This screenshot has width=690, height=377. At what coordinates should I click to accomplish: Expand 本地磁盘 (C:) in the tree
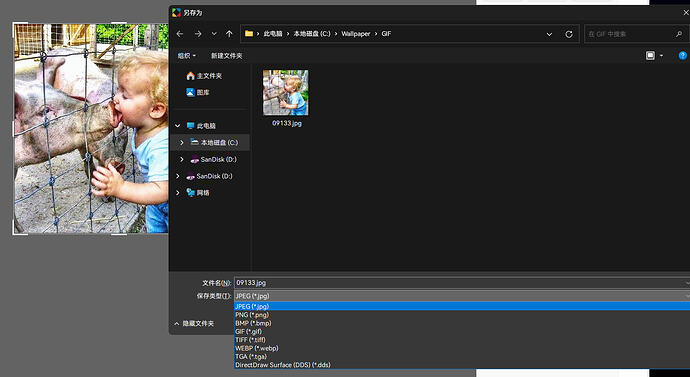(x=182, y=143)
